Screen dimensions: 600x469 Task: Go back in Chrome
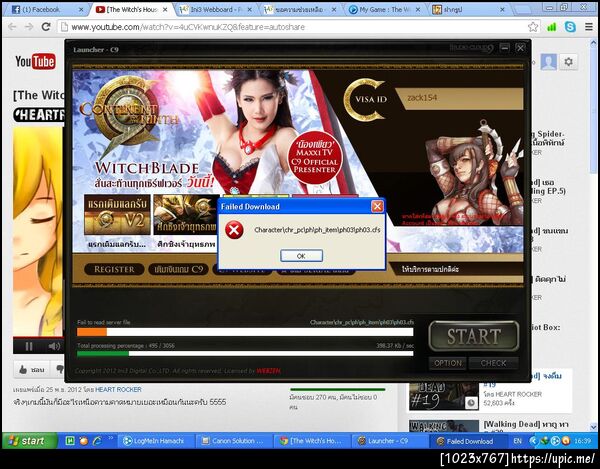click(x=12, y=27)
